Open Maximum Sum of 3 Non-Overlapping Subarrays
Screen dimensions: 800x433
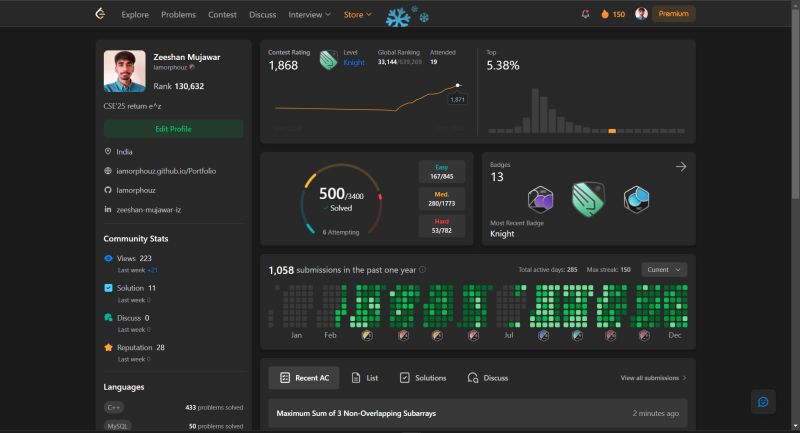(x=356, y=413)
